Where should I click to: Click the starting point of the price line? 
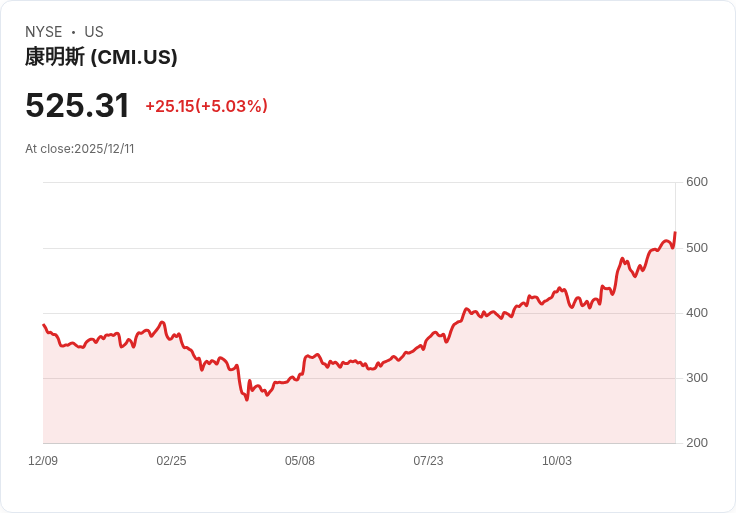point(44,325)
